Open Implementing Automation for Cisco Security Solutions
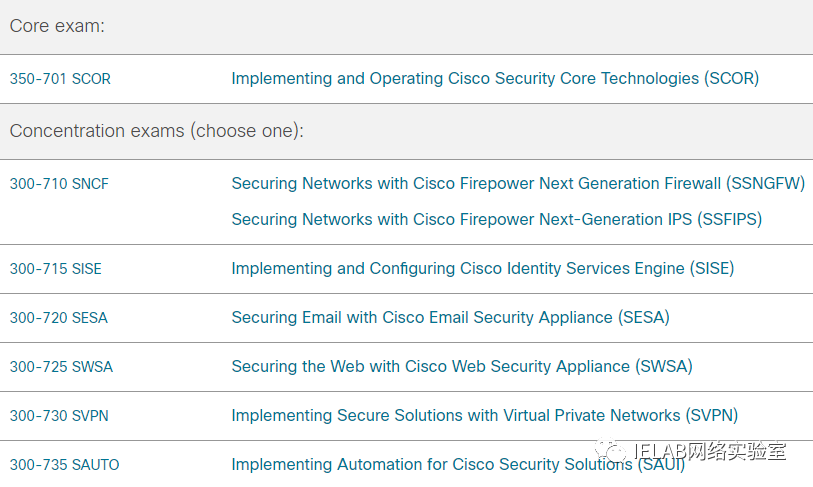The height and width of the screenshot is (487, 813). [458, 464]
